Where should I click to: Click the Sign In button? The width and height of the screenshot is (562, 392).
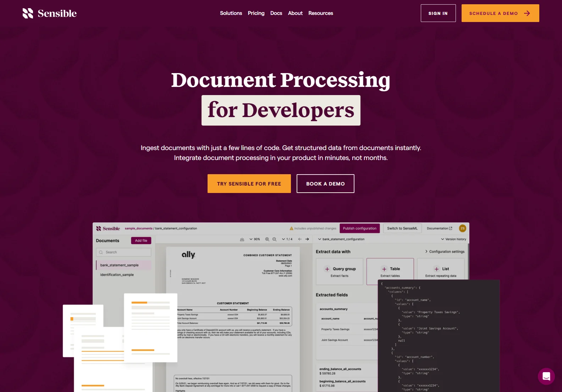[x=438, y=13]
